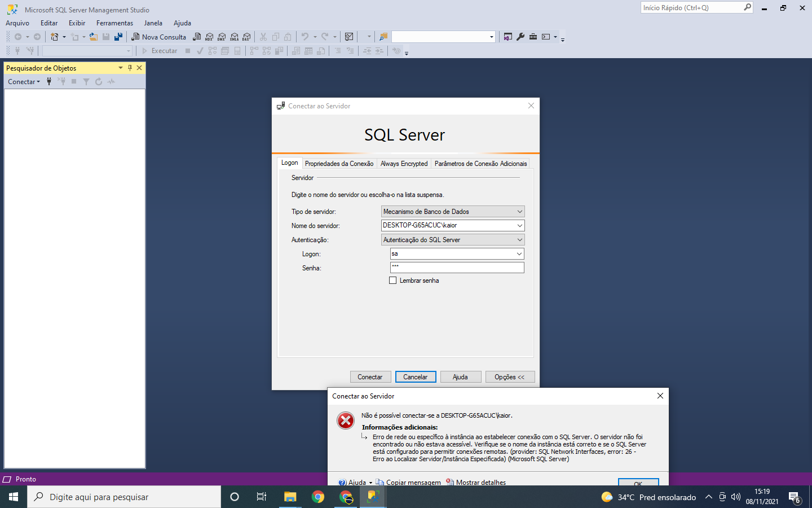Viewport: 812px width, 508px height.
Task: Click Copiar mensagem in error dialog
Action: click(x=408, y=483)
